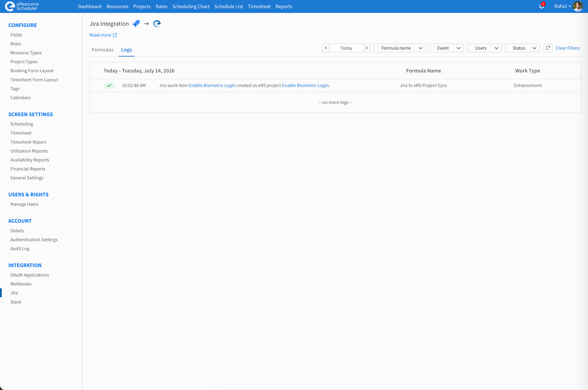Open Project Types settings

24,61
